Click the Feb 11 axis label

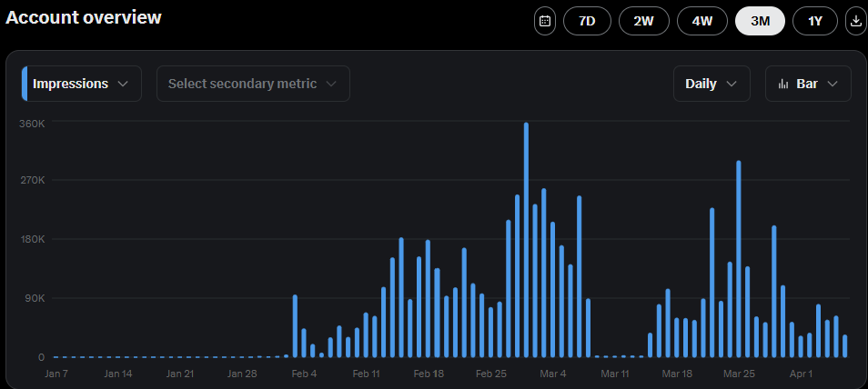366,374
